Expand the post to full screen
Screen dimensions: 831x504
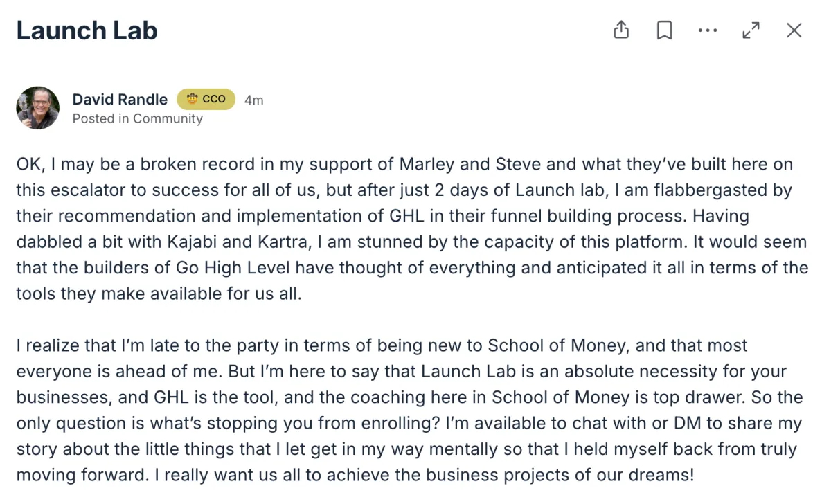pos(751,30)
